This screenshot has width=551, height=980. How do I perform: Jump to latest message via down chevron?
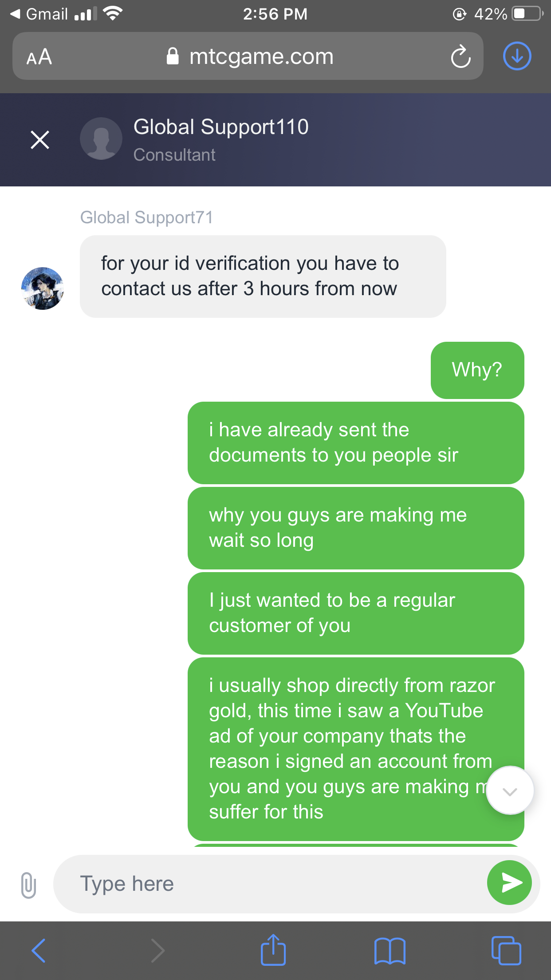point(510,790)
